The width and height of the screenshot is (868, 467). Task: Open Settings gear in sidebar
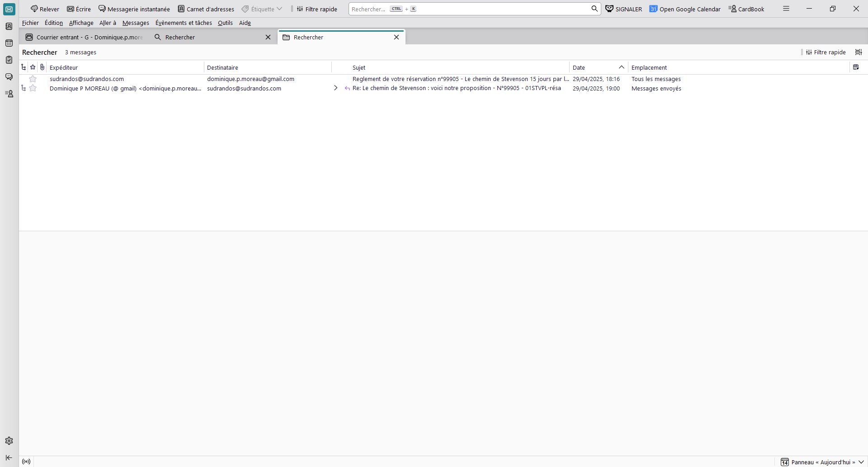[9, 441]
